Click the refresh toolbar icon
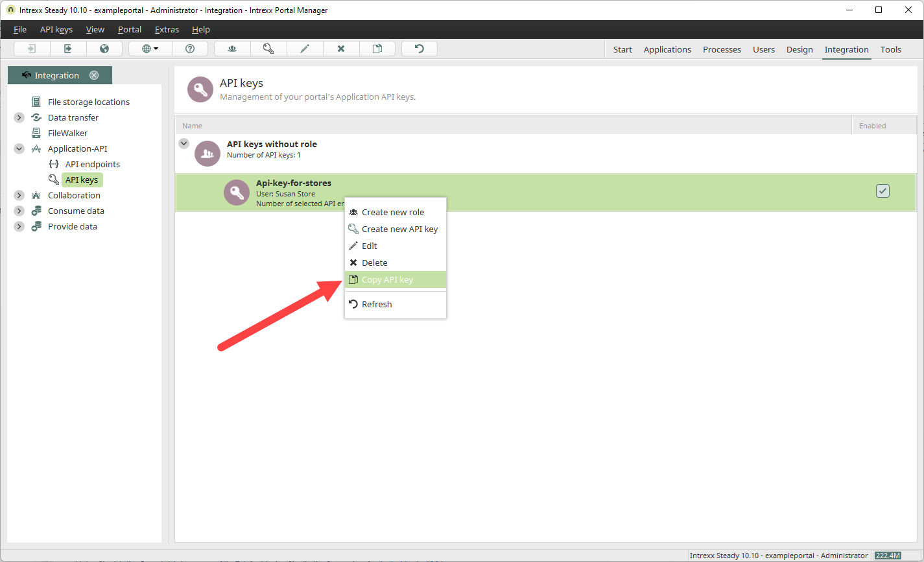924x562 pixels. click(x=420, y=49)
